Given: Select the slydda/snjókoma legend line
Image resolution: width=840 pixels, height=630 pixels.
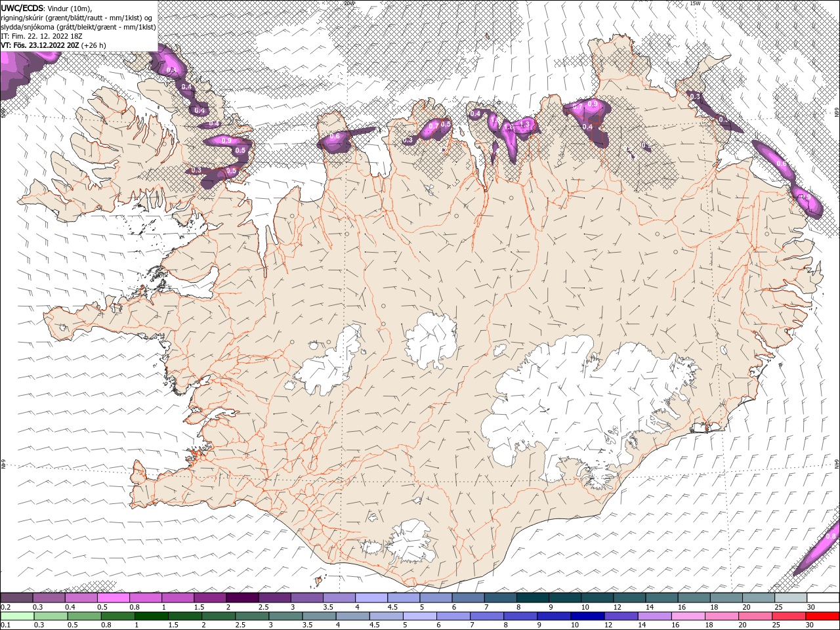Looking at the screenshot, I should [78, 27].
